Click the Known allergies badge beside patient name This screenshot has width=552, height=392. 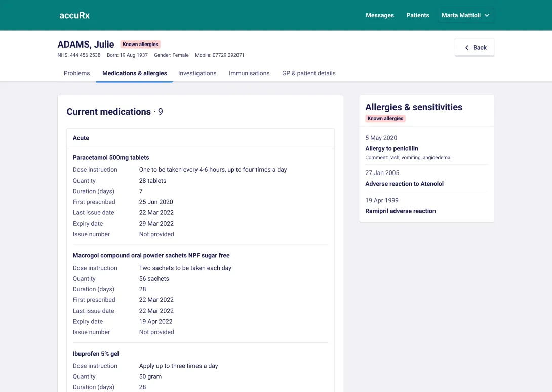(x=140, y=45)
